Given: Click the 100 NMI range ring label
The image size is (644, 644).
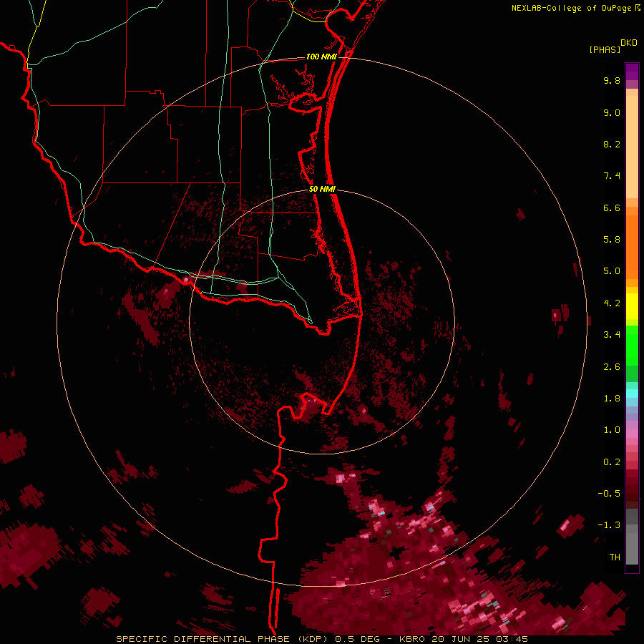Looking at the screenshot, I should point(321,57).
